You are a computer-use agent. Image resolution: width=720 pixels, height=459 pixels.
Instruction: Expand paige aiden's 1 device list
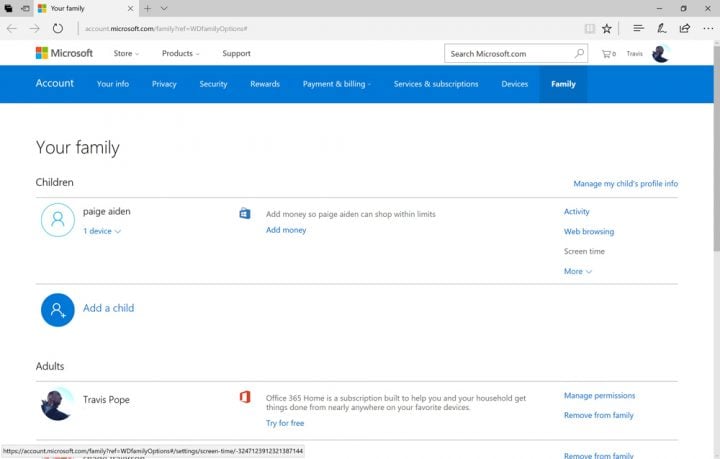click(102, 231)
